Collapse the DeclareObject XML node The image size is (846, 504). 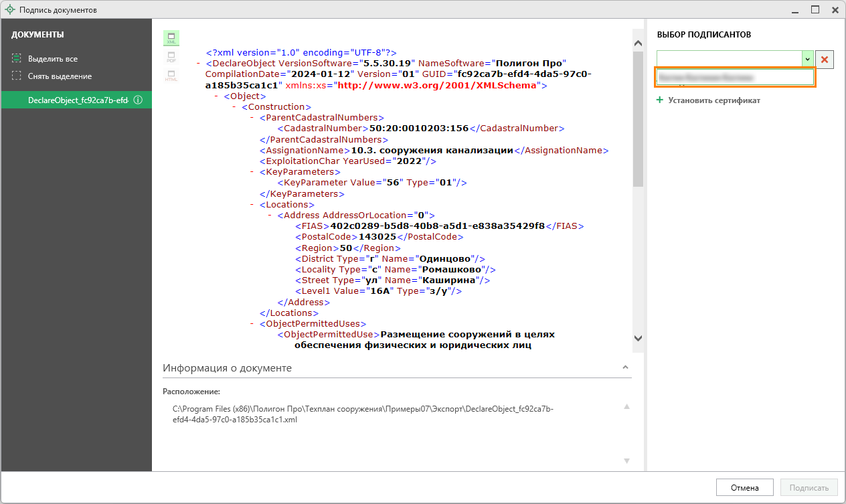tap(199, 63)
